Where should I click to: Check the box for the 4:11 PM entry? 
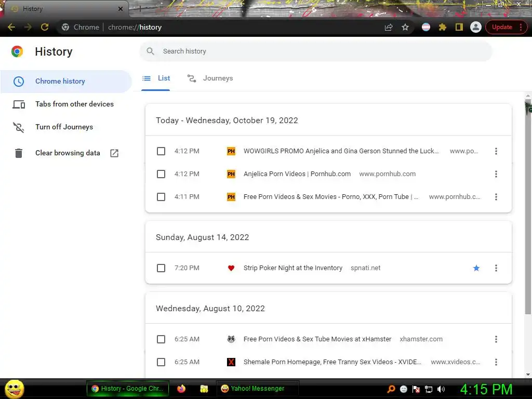click(161, 197)
